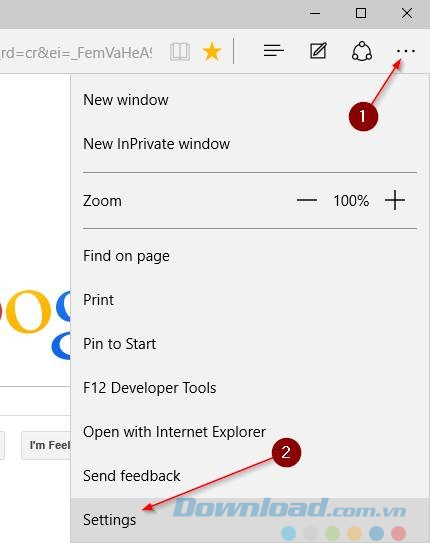Open the Hub three-lines icon
430x555 pixels.
coord(274,51)
